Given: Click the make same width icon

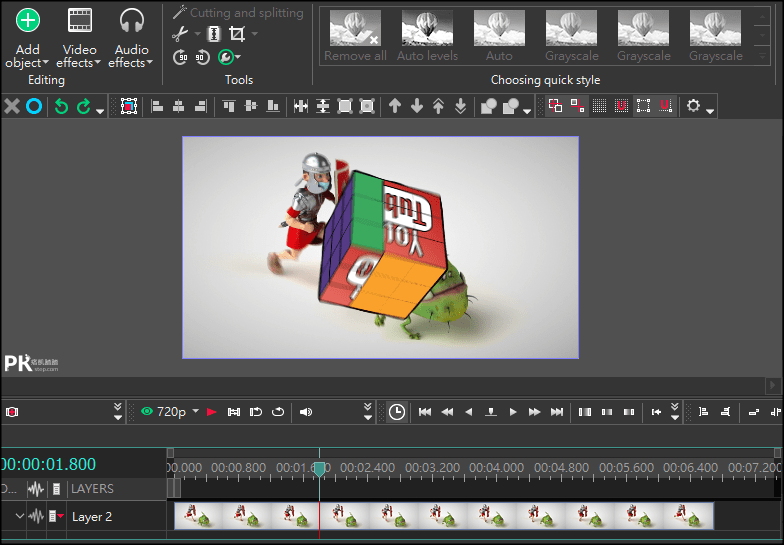Looking at the screenshot, I should (x=301, y=106).
